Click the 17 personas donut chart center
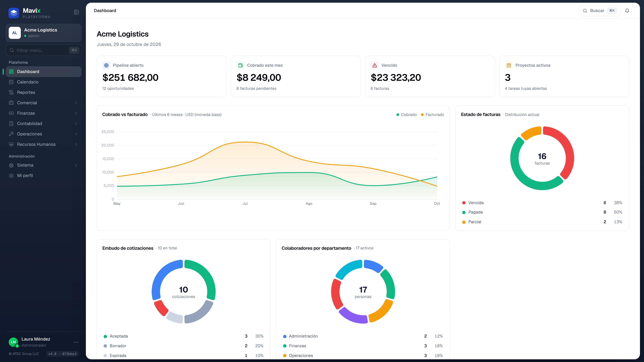Image resolution: width=644 pixels, height=362 pixels. tap(363, 292)
